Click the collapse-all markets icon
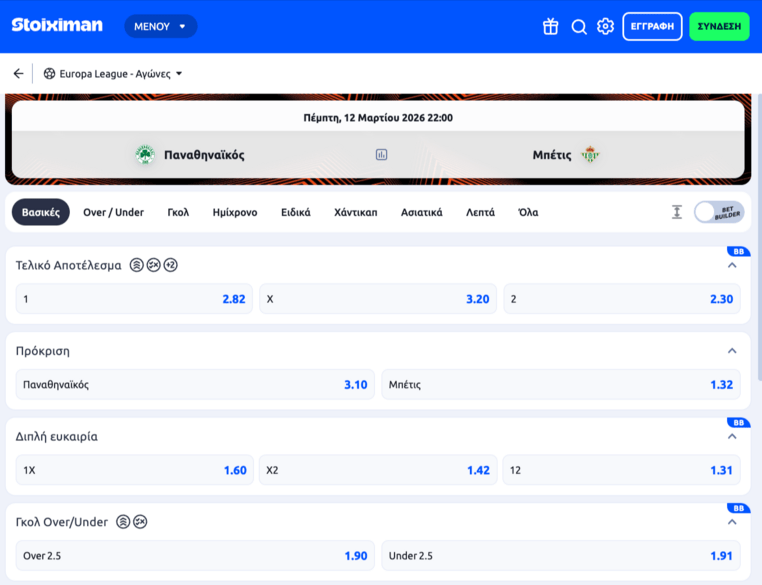 tap(677, 212)
